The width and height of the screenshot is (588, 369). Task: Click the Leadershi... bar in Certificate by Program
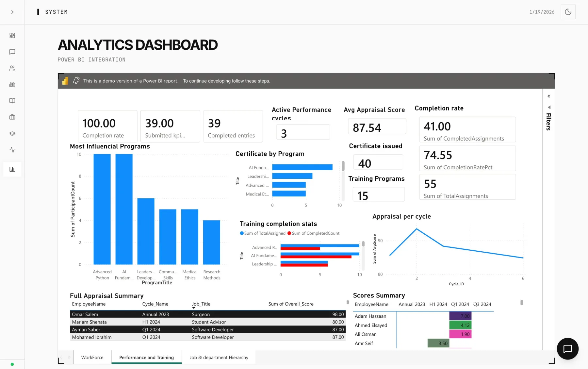(x=292, y=176)
